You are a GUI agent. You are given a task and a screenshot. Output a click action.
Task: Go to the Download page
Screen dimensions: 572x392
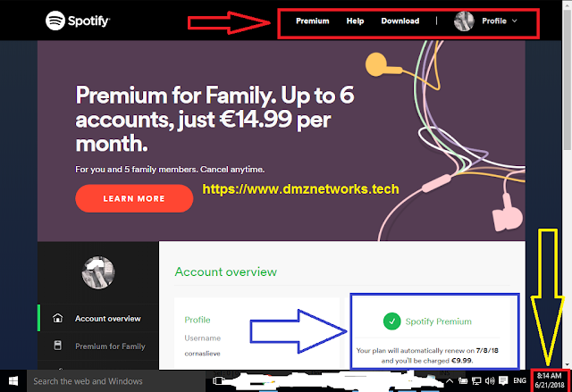tap(400, 21)
